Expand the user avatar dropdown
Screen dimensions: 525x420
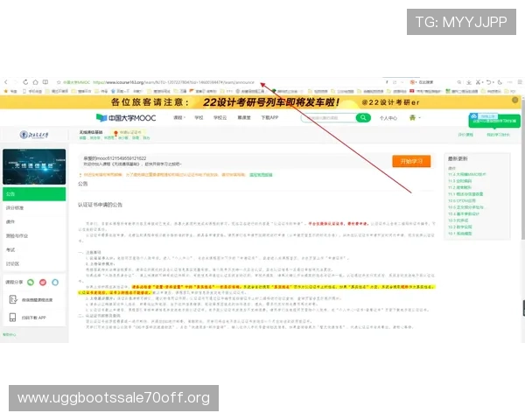pyautogui.click(x=414, y=117)
